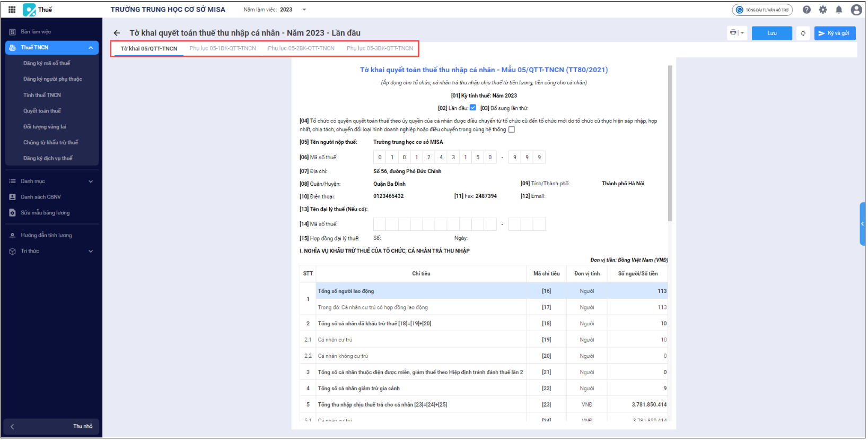Click the Danh mục list icon
The width and height of the screenshot is (868, 440).
coord(12,182)
